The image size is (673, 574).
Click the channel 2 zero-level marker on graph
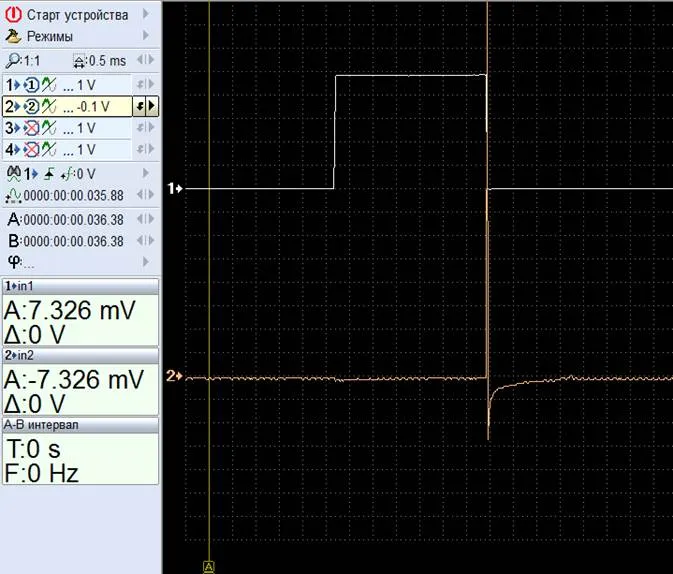[x=174, y=376]
